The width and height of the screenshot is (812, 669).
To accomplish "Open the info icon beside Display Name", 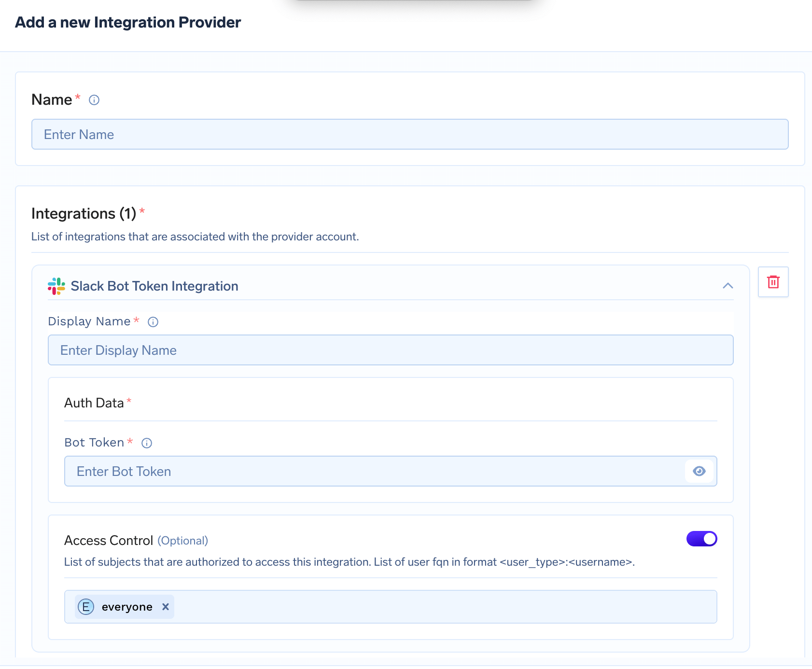I will [153, 322].
